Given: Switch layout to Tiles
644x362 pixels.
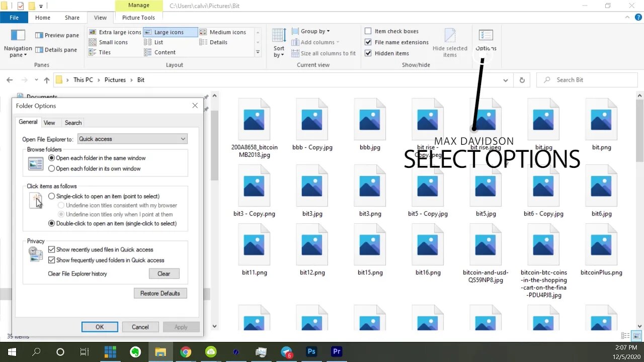Looking at the screenshot, I should tap(100, 52).
